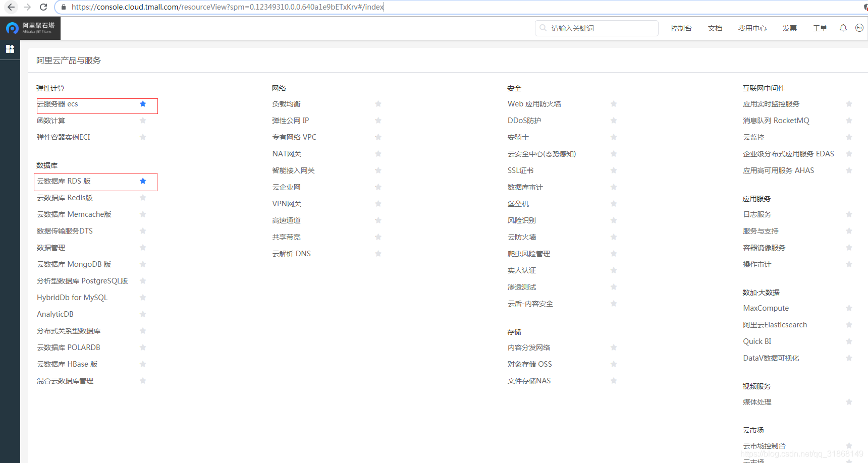The height and width of the screenshot is (463, 868).
Task: Star 日志服务
Action: (849, 214)
